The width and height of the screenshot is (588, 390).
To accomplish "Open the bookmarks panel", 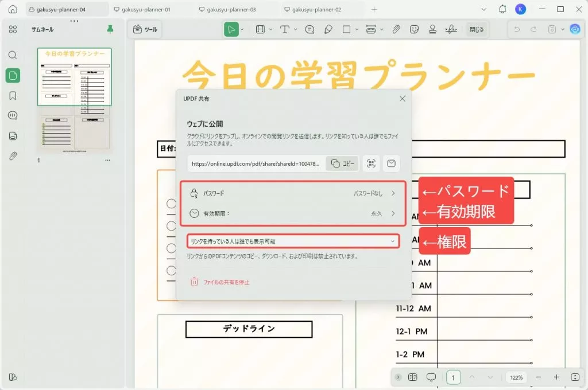I will (13, 95).
